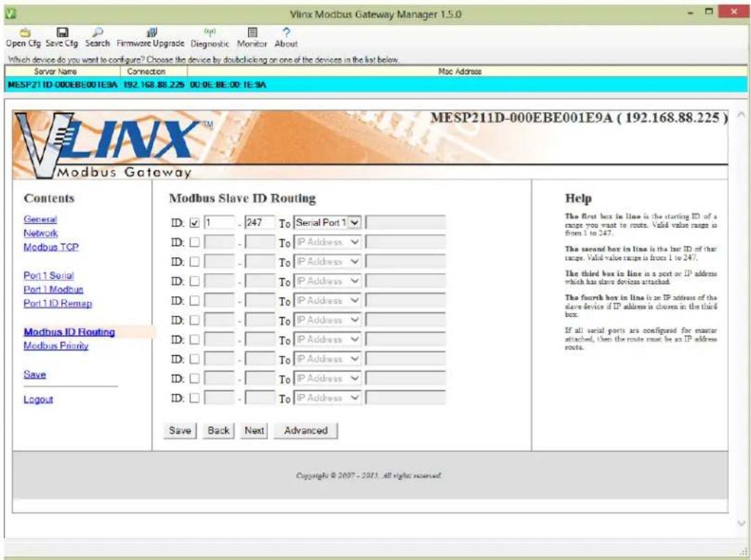Open Port 1 Modbus settings link
This screenshot has height=560, width=751.
[x=54, y=289]
